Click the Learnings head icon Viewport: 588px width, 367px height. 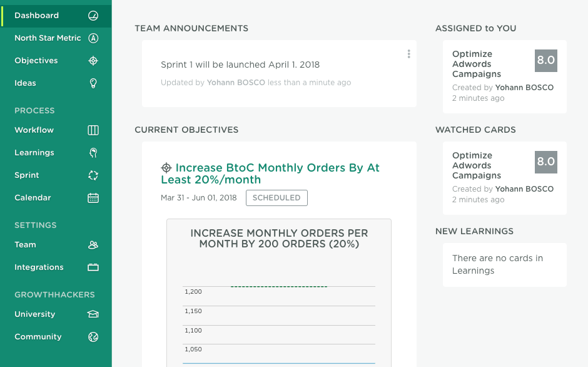[x=93, y=153]
